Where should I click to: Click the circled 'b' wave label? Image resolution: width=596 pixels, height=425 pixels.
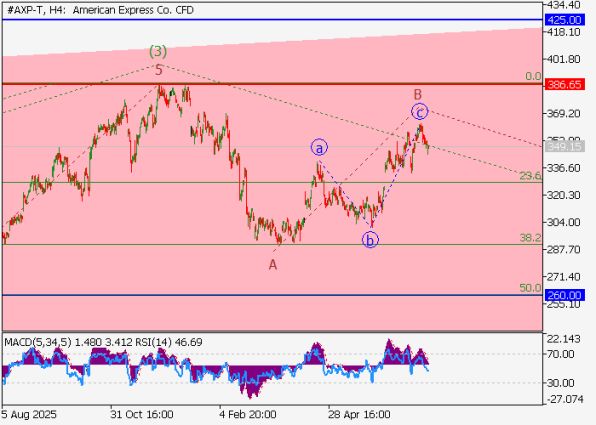tap(370, 240)
